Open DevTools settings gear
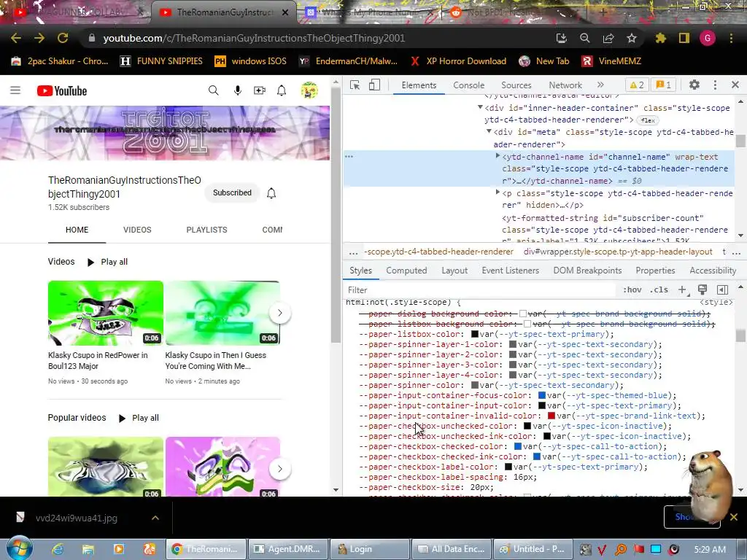Viewport: 747px width, 560px height. click(694, 85)
